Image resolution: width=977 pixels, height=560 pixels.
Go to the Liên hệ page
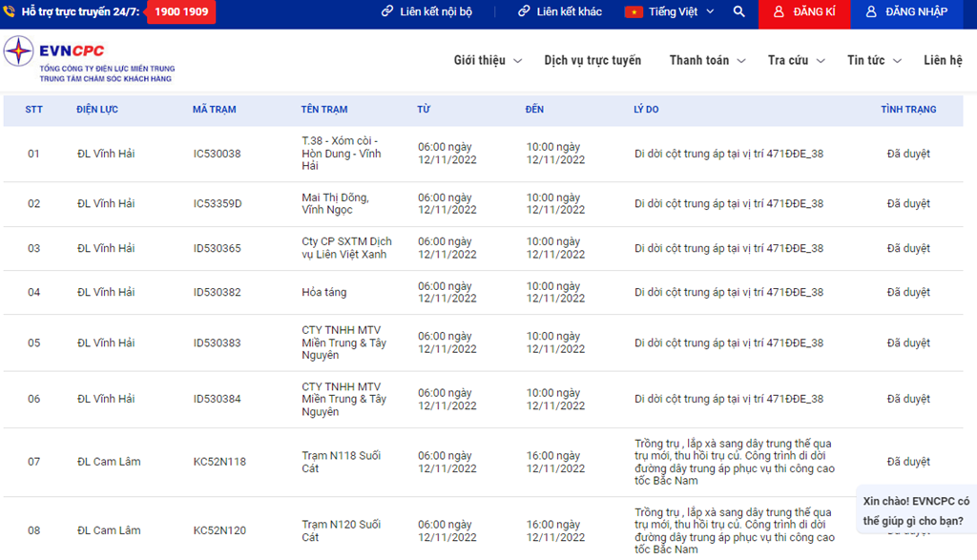[x=943, y=60]
